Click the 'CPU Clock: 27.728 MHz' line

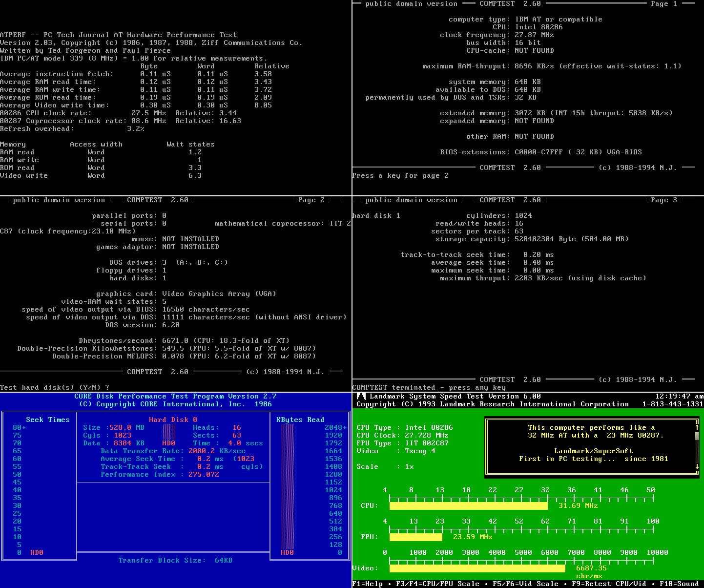point(403,435)
